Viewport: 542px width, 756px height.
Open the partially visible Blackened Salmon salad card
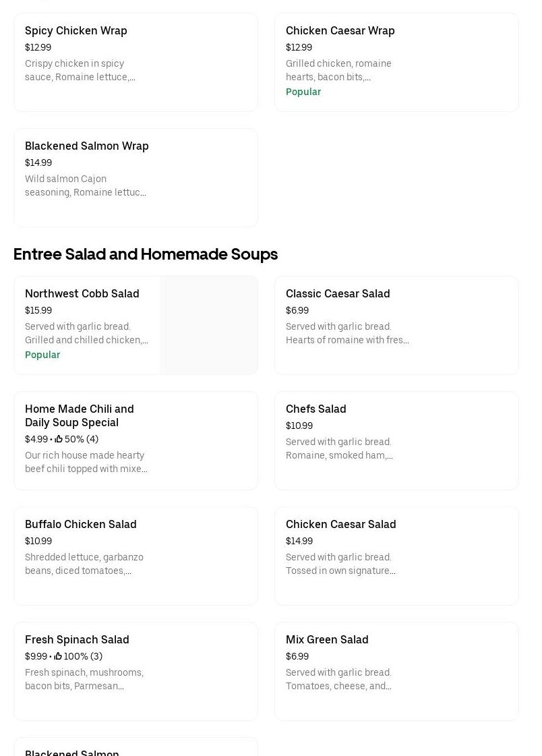coord(135,749)
